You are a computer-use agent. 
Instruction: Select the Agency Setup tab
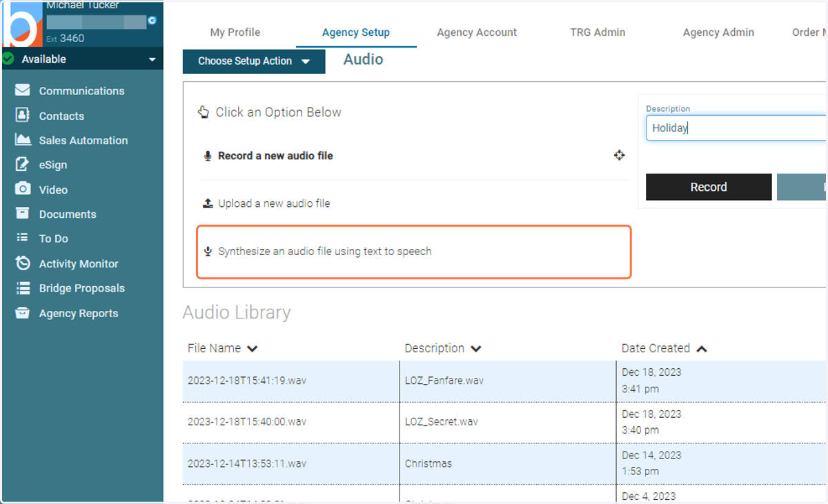[x=356, y=32]
